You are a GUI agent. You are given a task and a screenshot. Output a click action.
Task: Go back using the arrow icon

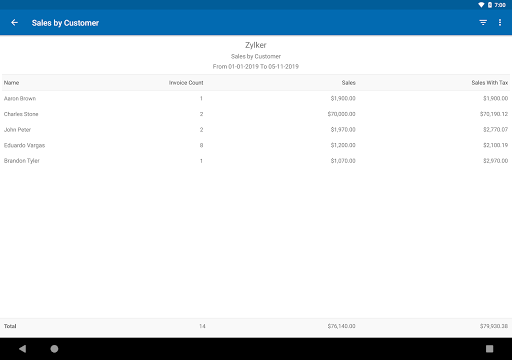pyautogui.click(x=14, y=23)
